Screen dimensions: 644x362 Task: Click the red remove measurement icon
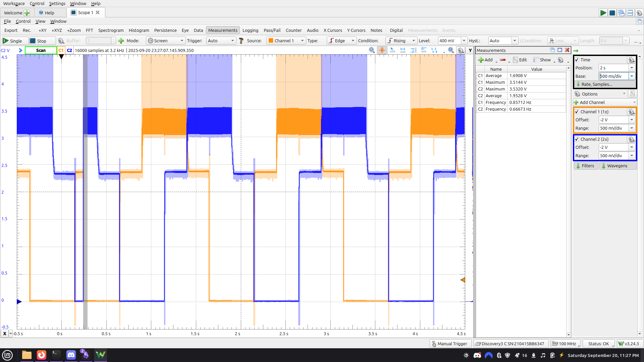coord(502,60)
